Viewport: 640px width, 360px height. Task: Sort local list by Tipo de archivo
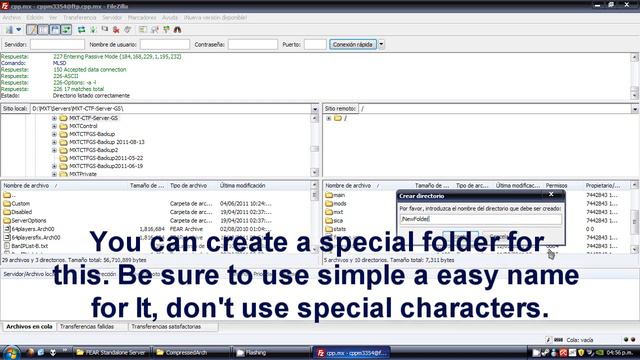point(188,185)
